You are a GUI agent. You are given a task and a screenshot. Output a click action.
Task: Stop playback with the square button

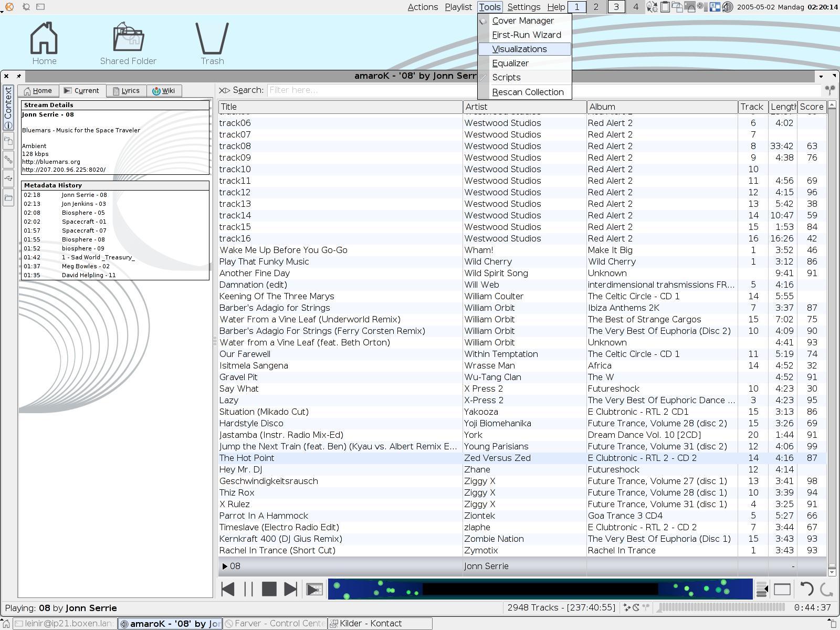point(269,589)
